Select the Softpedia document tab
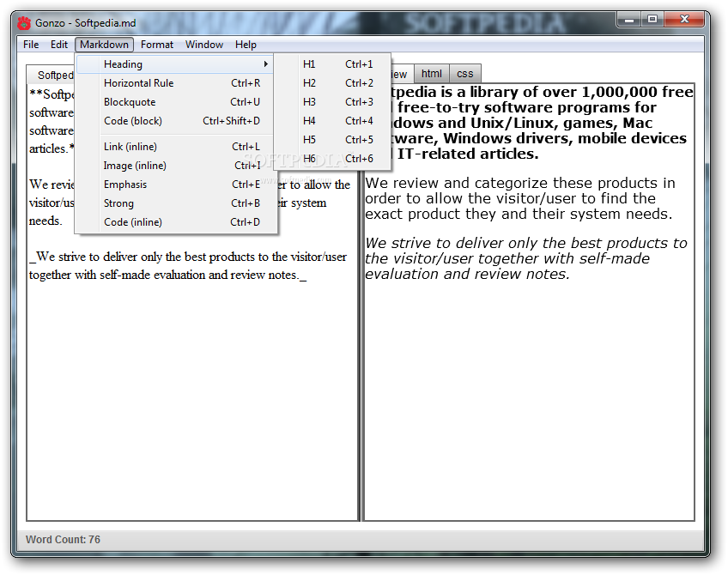 click(x=52, y=76)
